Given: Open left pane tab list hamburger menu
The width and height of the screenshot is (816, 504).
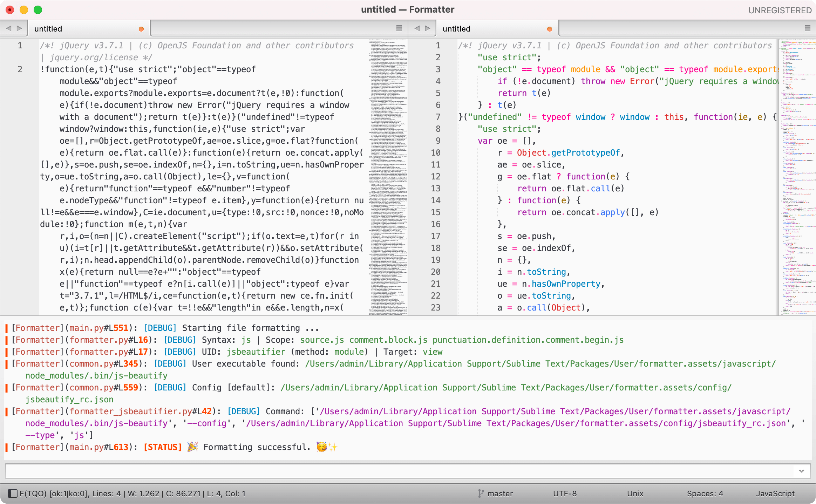Looking at the screenshot, I should pos(399,28).
